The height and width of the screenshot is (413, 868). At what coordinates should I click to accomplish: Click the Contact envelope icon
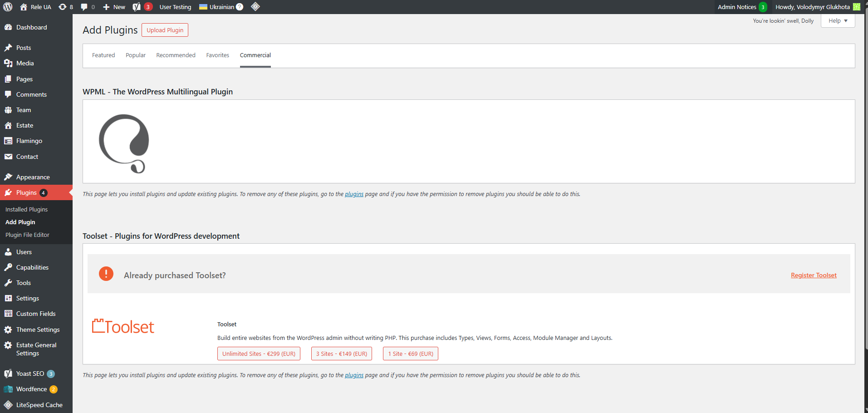(8, 157)
